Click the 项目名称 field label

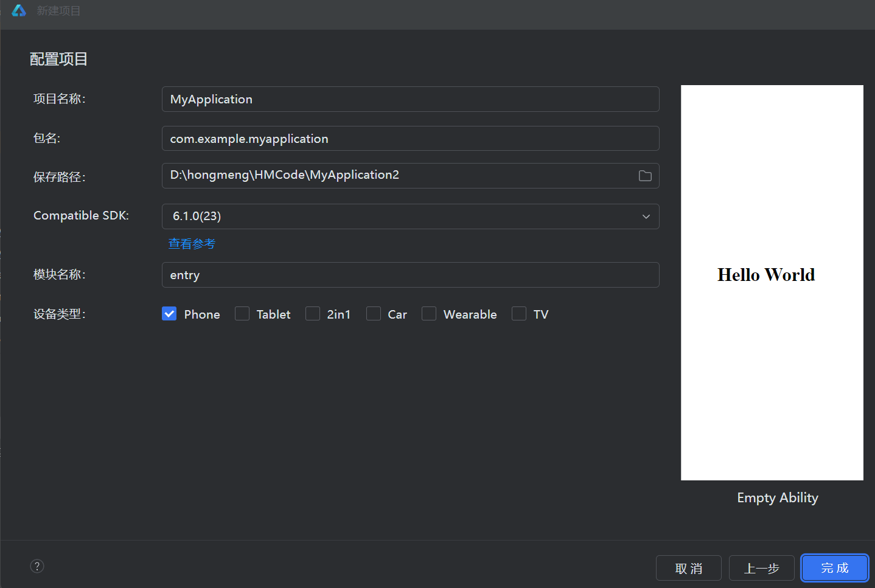[x=60, y=99]
